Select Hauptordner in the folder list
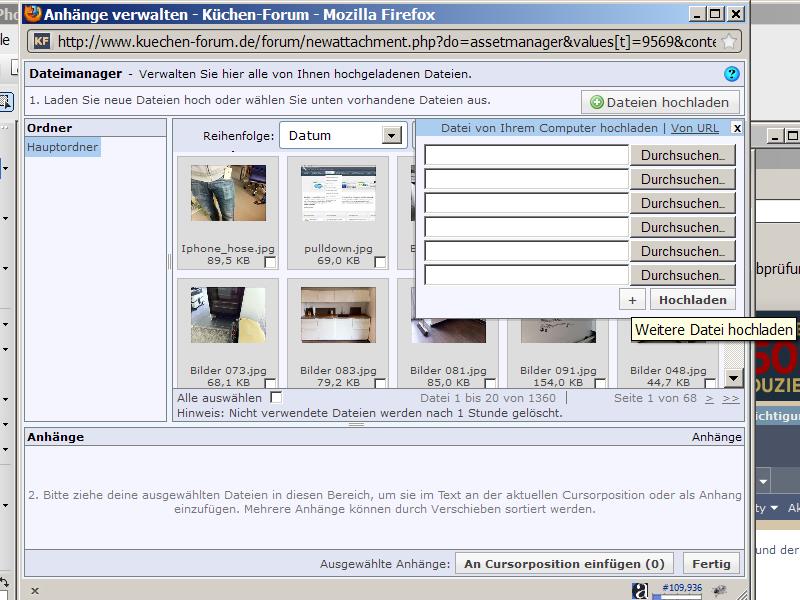800x600 pixels. [x=63, y=147]
